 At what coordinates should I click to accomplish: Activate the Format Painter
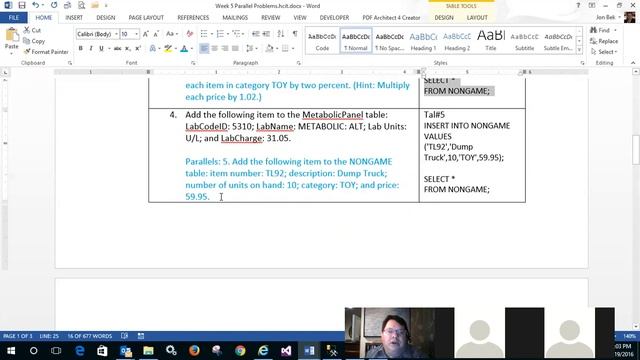[46, 52]
